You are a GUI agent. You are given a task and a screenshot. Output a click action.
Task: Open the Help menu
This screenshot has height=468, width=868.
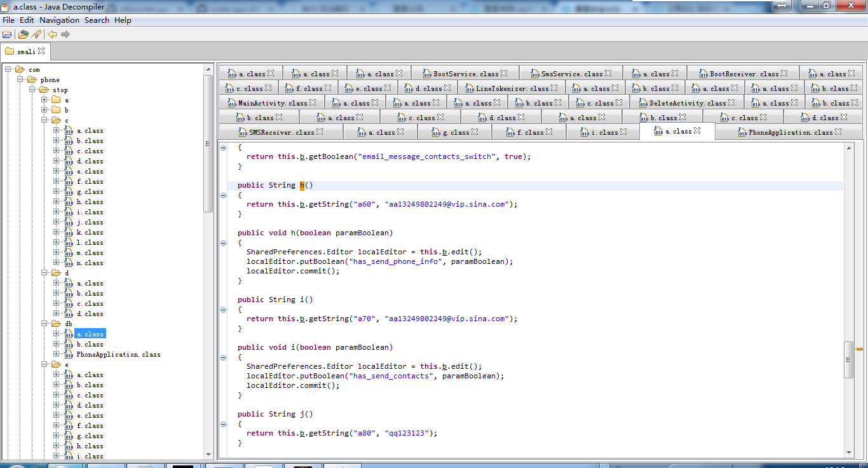click(x=123, y=20)
